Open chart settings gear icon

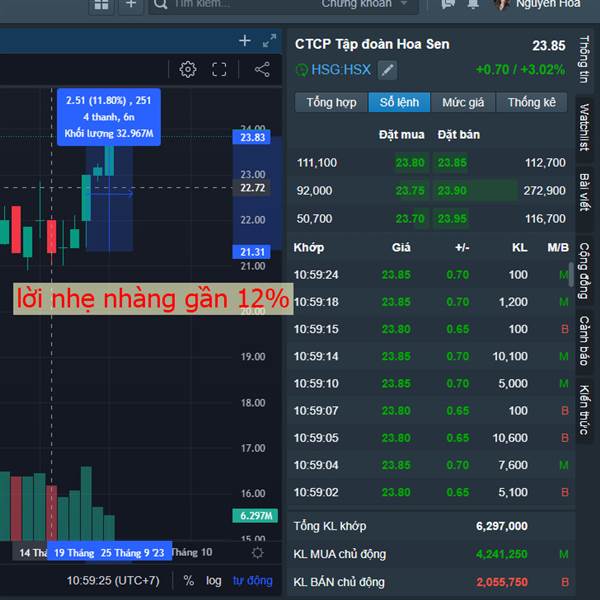pyautogui.click(x=188, y=70)
